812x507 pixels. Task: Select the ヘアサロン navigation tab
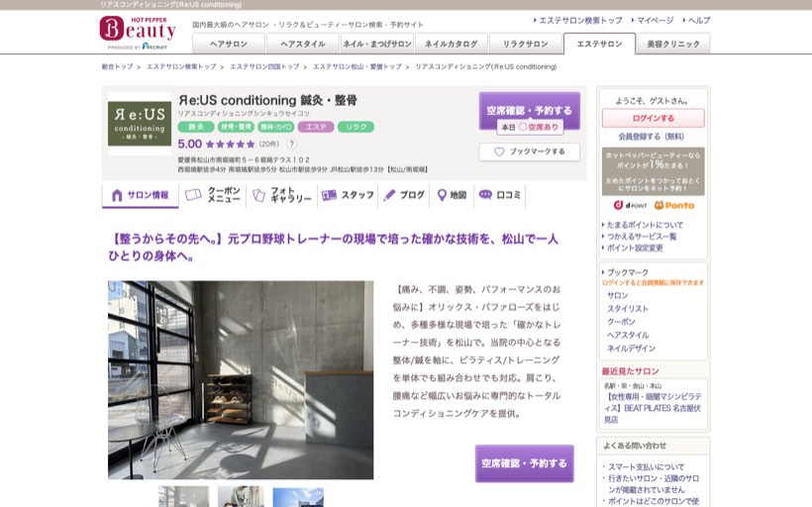(x=229, y=44)
